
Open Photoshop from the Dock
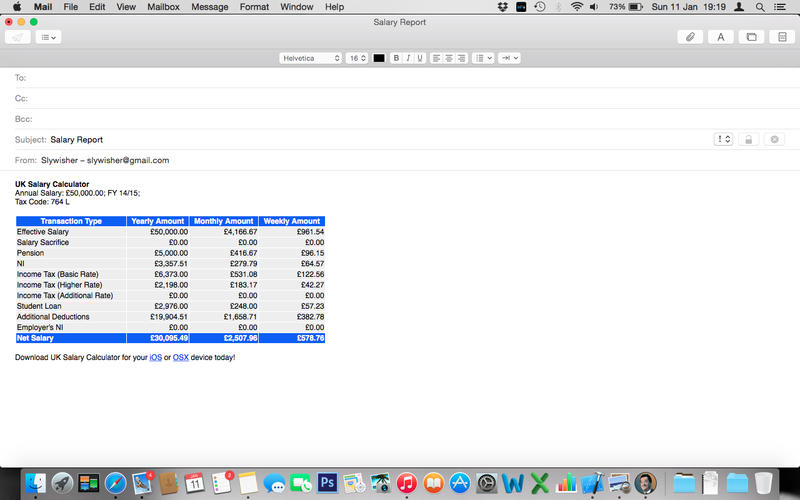coord(327,483)
